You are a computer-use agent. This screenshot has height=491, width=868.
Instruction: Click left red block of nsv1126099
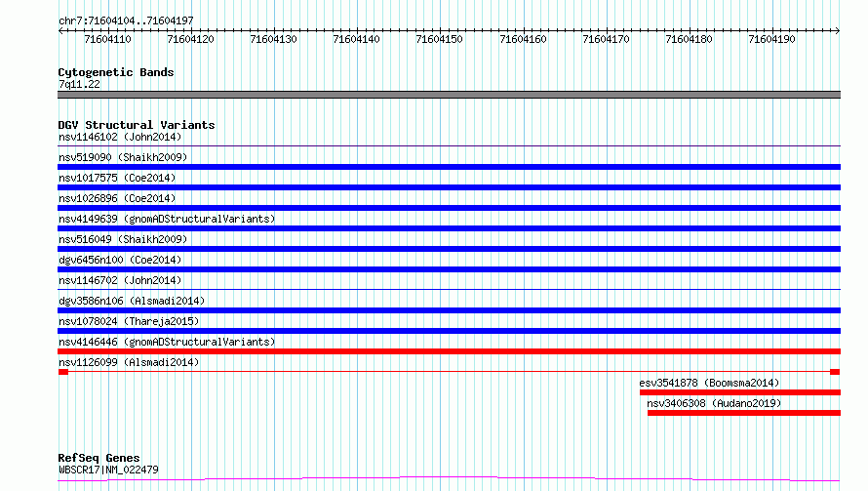point(63,372)
